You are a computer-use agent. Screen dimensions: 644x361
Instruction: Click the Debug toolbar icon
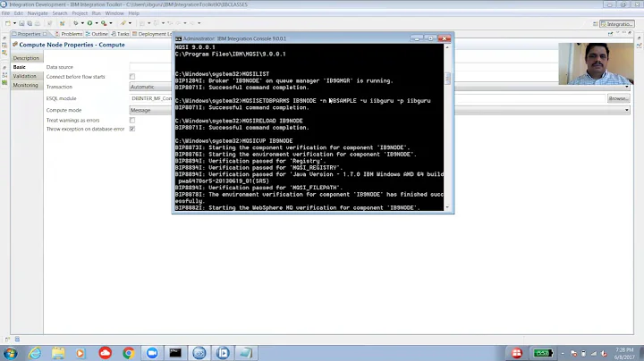click(75, 23)
